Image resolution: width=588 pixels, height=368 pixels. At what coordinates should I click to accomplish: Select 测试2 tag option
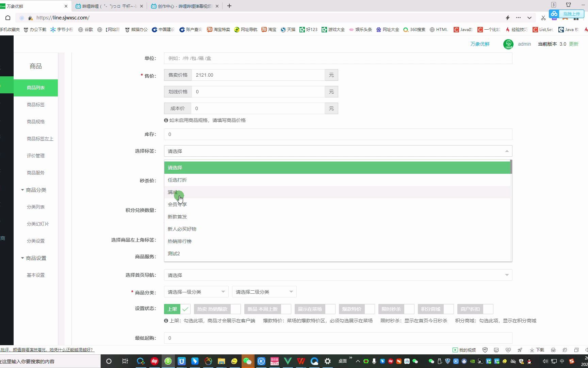pos(337,254)
